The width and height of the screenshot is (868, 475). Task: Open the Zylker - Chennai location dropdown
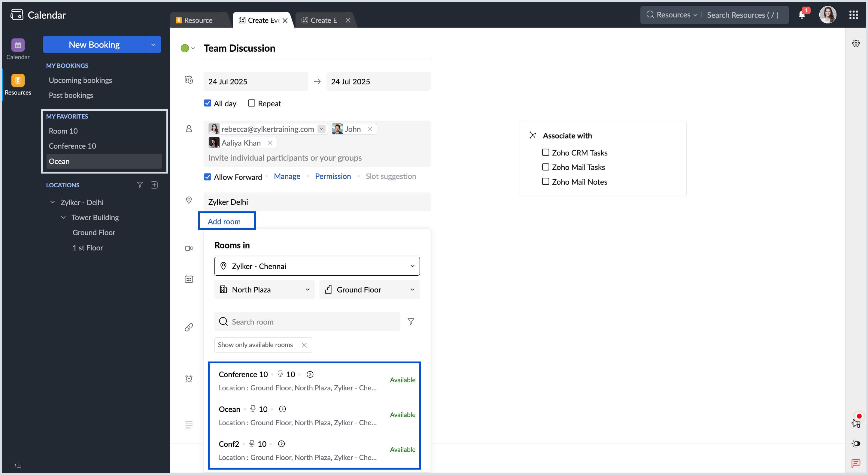pyautogui.click(x=317, y=266)
